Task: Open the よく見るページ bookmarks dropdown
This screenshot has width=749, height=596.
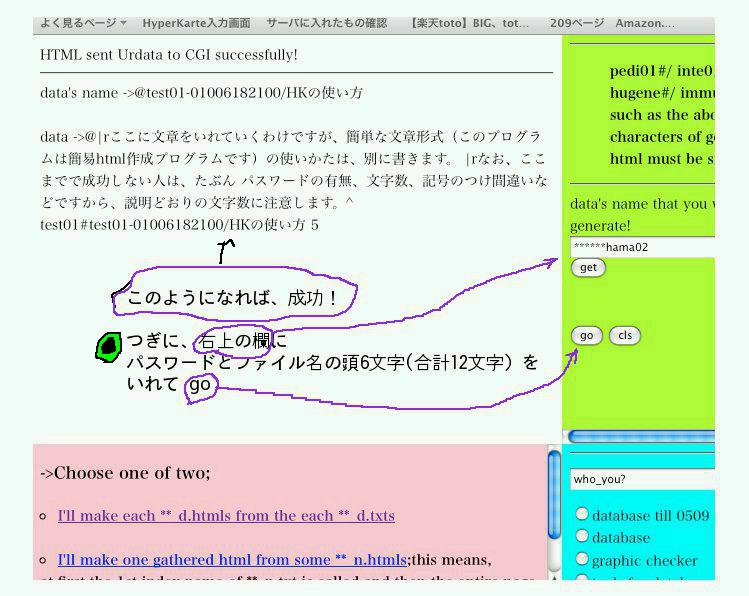Action: point(83,23)
